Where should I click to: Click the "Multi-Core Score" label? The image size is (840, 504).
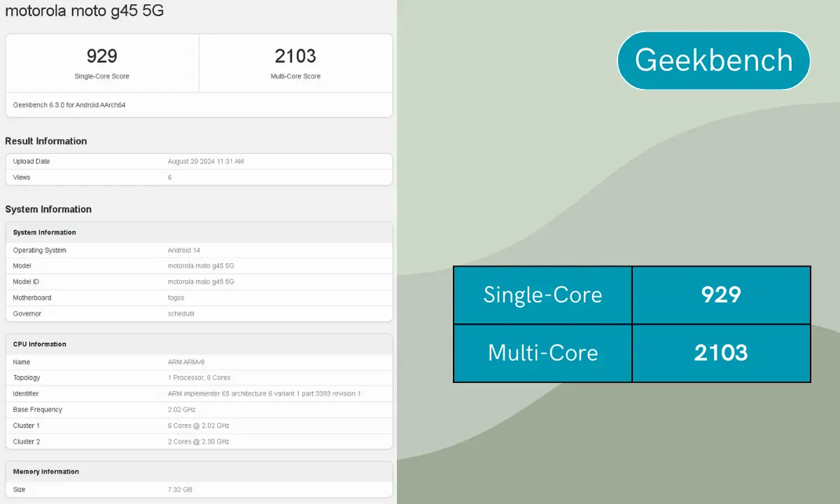coord(295,76)
